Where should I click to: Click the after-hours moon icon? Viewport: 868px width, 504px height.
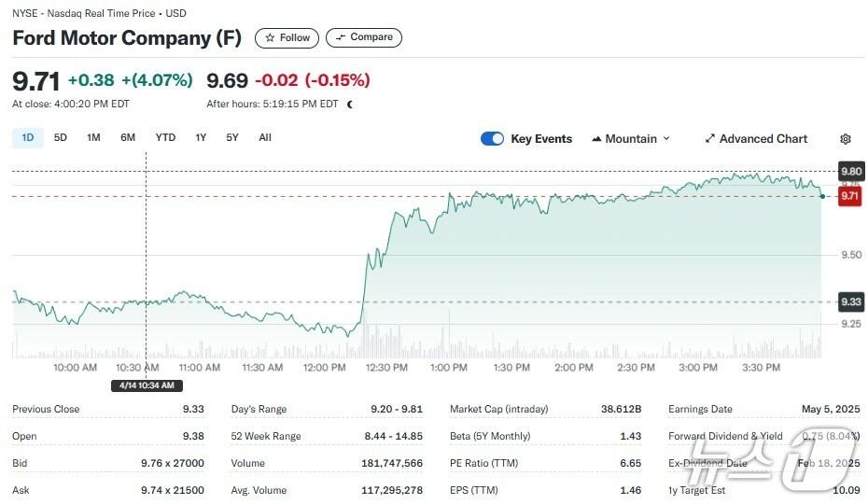[350, 105]
